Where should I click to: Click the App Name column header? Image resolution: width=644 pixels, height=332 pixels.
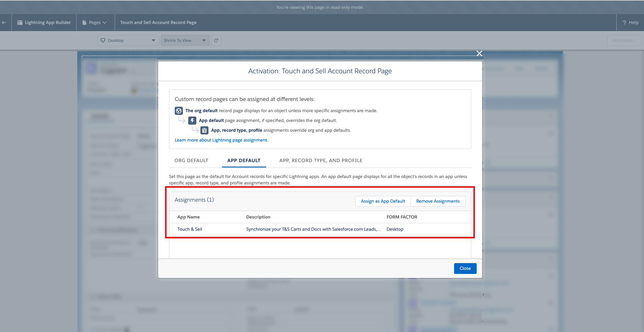(189, 217)
